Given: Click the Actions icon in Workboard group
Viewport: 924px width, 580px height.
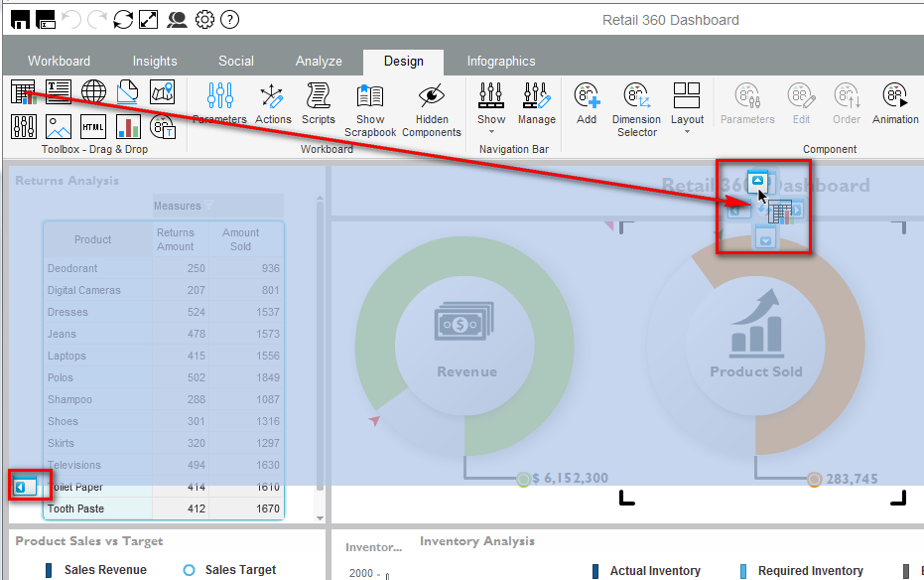Looking at the screenshot, I should click(273, 102).
